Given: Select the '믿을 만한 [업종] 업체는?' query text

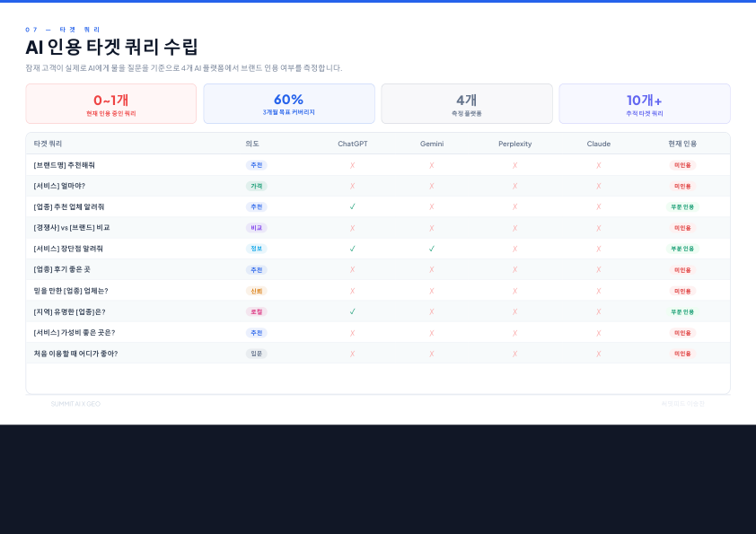Looking at the screenshot, I should point(71,291).
